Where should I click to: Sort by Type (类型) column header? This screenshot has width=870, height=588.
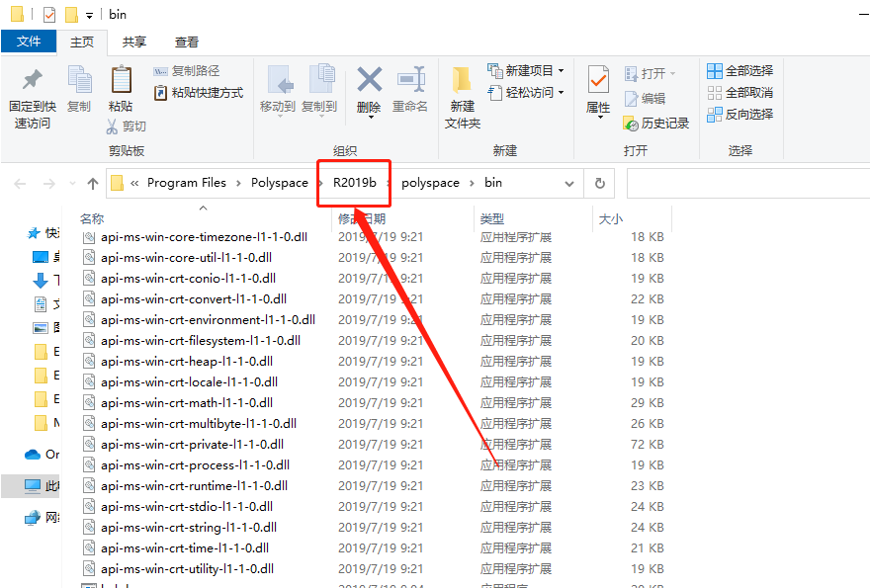point(492,219)
